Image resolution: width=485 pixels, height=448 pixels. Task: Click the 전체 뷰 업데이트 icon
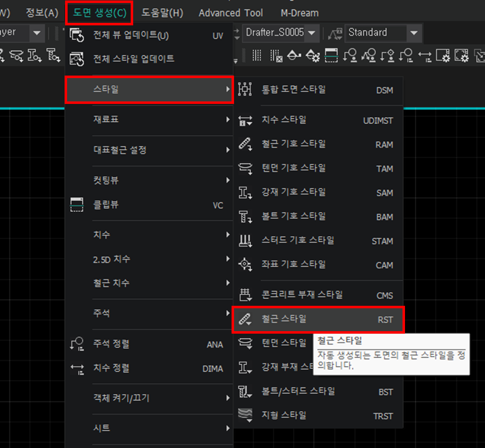(77, 35)
